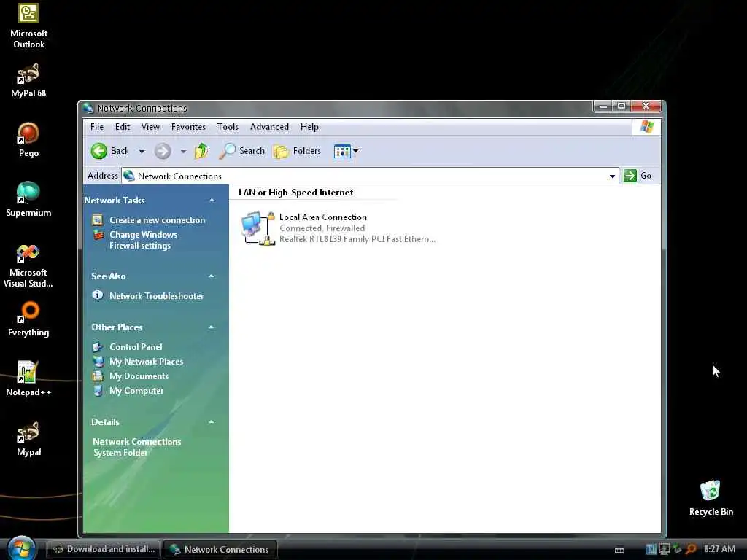Image resolution: width=747 pixels, height=560 pixels.
Task: Click the Everything search tray icon
Action: click(691, 549)
